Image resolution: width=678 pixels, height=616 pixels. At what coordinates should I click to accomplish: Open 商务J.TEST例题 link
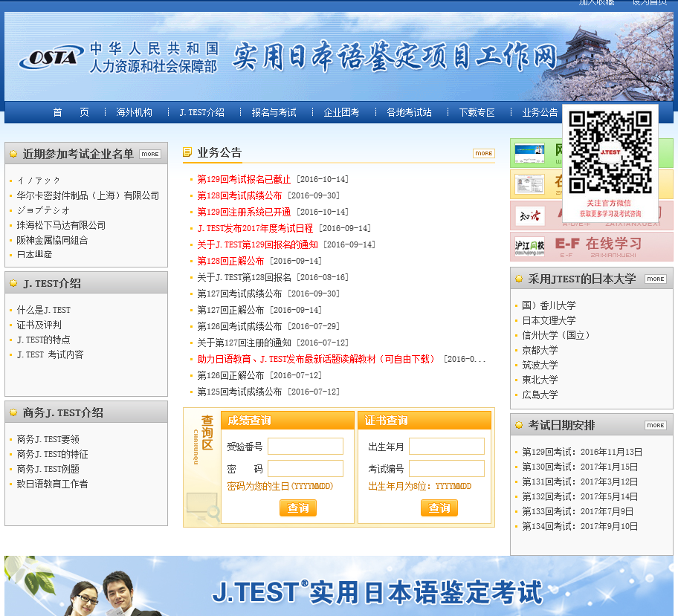pyautogui.click(x=48, y=470)
